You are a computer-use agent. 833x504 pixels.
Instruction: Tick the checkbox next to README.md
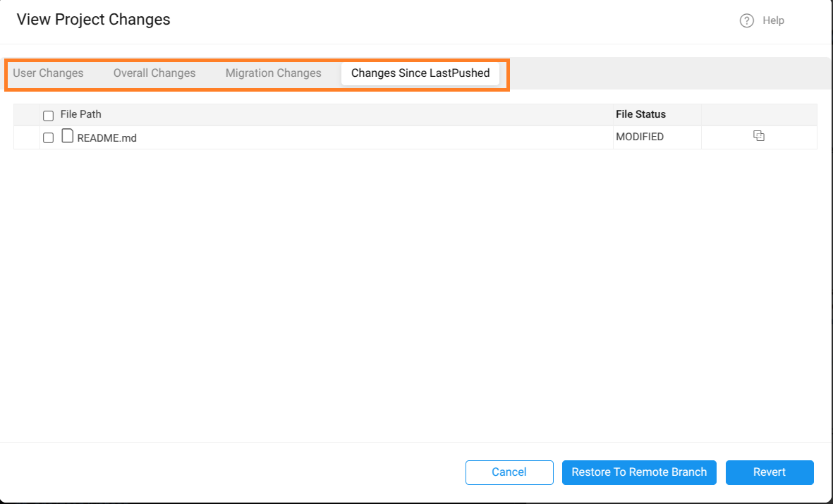pyautogui.click(x=48, y=137)
